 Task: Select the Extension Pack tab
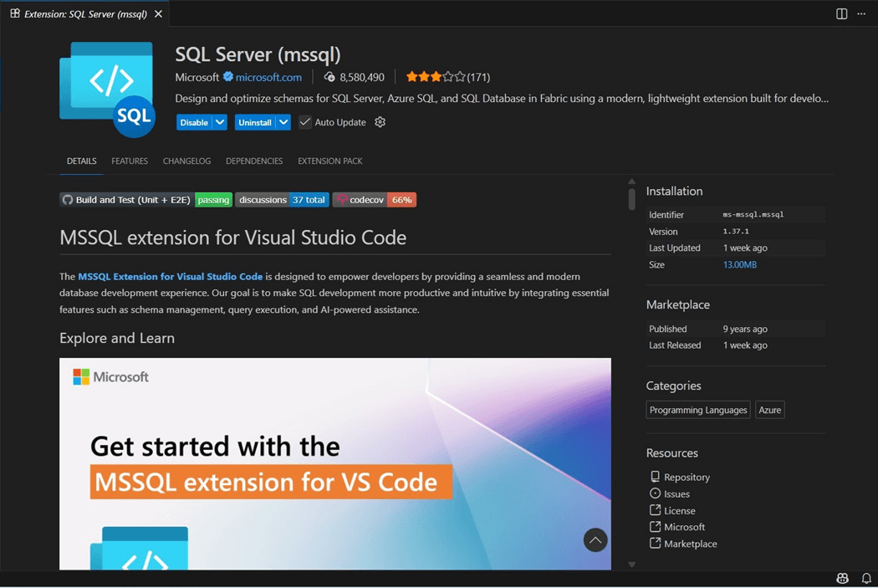[329, 161]
